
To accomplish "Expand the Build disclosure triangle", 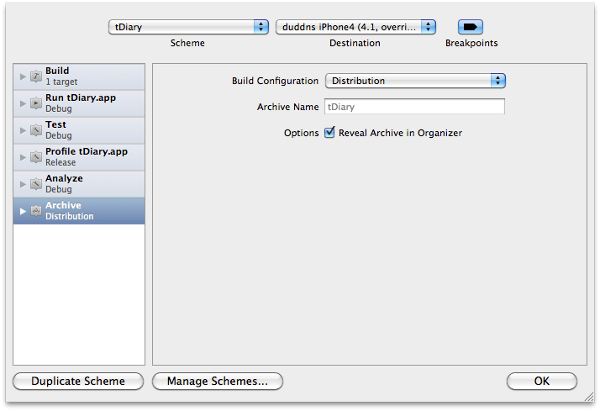I will coord(23,76).
